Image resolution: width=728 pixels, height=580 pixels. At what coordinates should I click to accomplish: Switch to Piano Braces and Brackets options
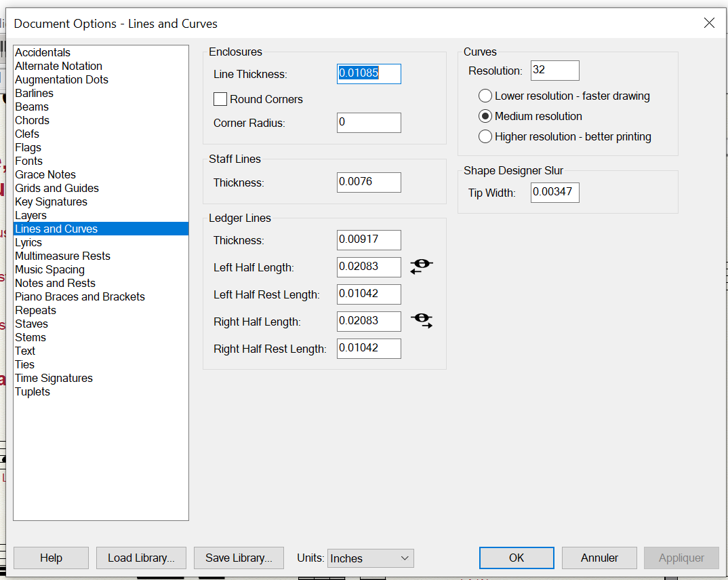80,296
